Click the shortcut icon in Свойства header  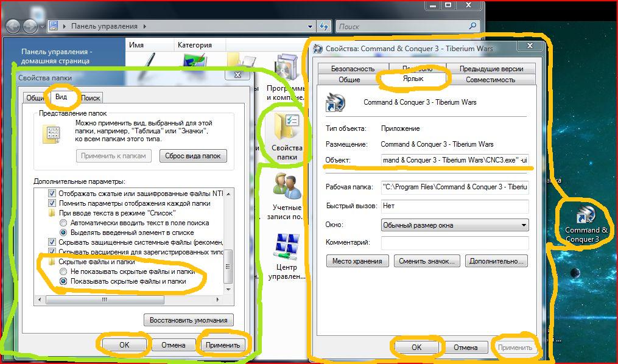[x=335, y=103]
